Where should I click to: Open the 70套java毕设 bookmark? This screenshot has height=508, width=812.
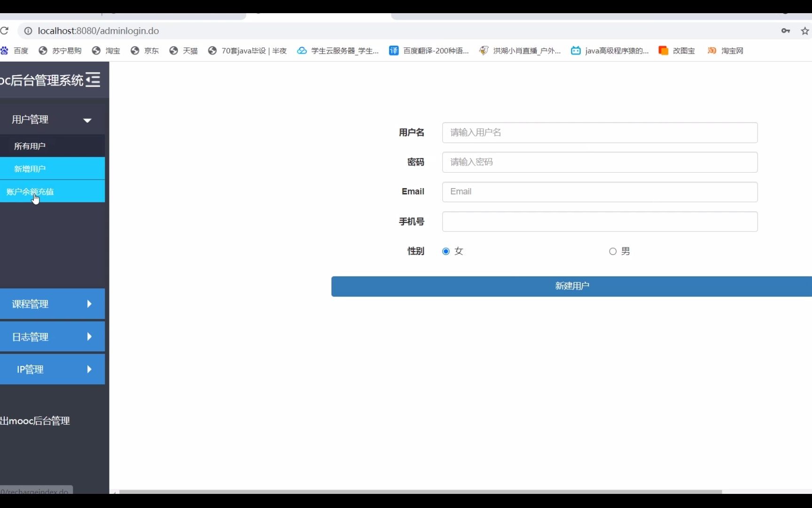point(247,51)
